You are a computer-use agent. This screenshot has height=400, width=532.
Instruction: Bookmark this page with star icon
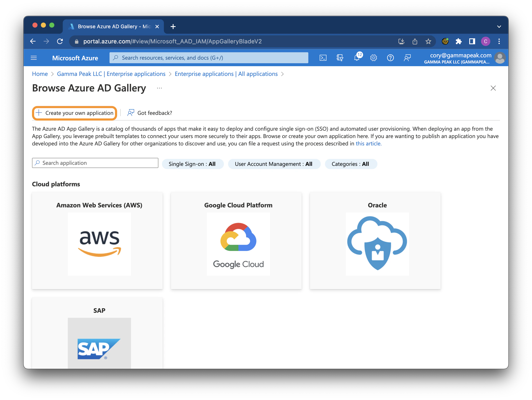pos(428,41)
